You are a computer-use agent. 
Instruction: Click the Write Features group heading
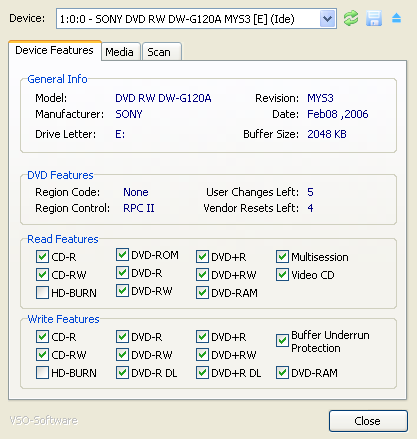click(63, 319)
